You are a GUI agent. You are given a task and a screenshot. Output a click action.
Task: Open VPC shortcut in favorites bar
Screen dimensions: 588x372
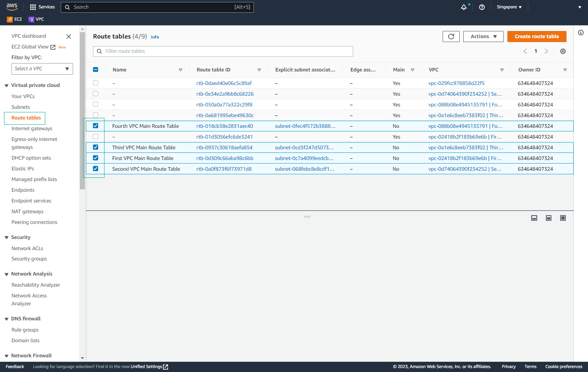point(36,19)
